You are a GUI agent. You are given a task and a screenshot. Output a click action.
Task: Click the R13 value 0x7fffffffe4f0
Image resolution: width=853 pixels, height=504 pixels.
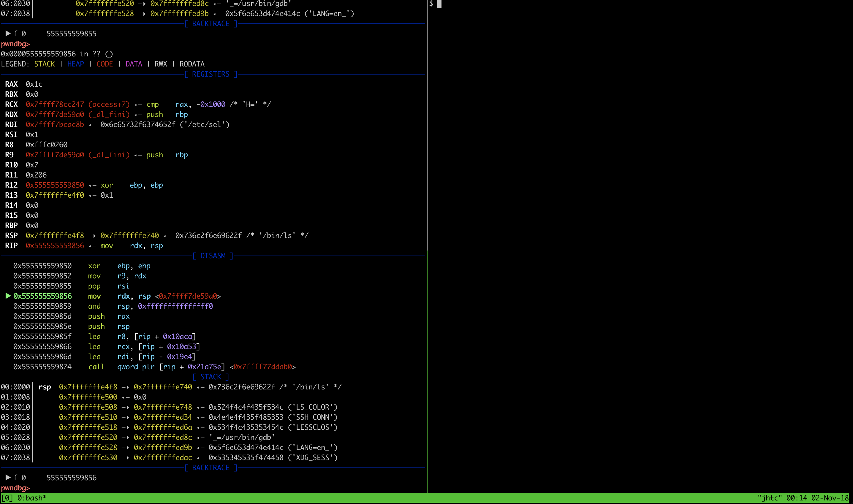click(55, 195)
